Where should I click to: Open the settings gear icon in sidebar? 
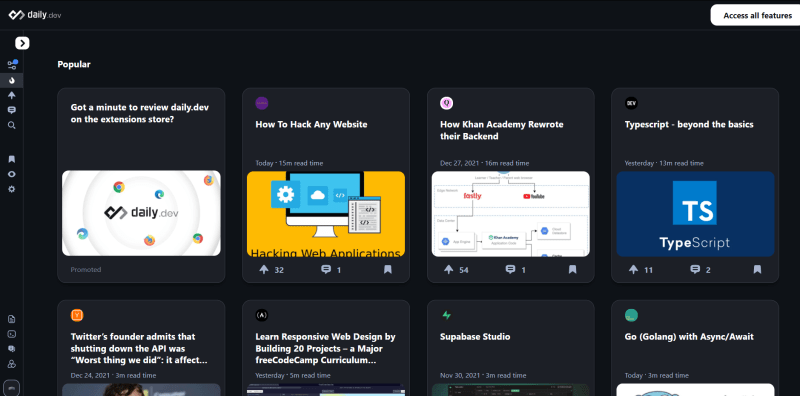coord(12,189)
